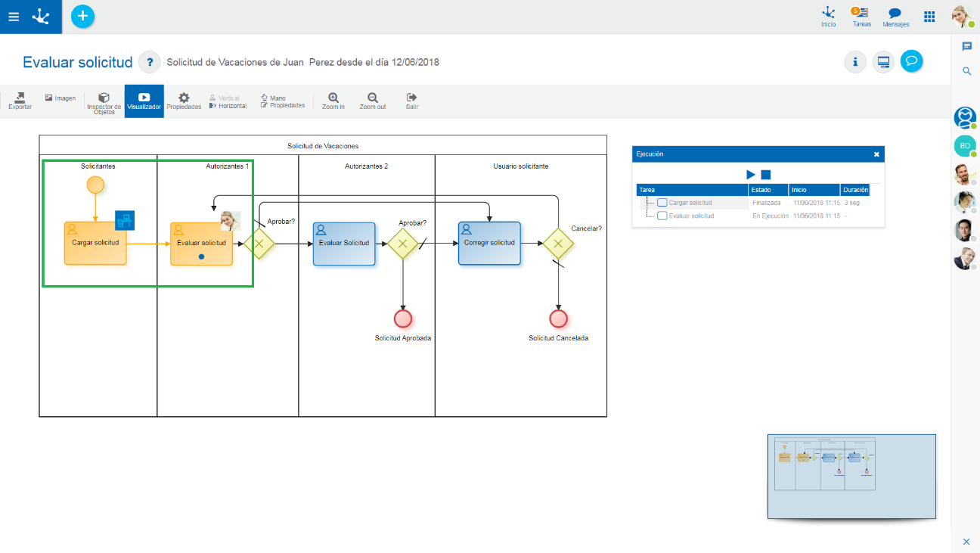The height and width of the screenshot is (553, 980).
Task: Click the Tarea column header
Action: 693,190
